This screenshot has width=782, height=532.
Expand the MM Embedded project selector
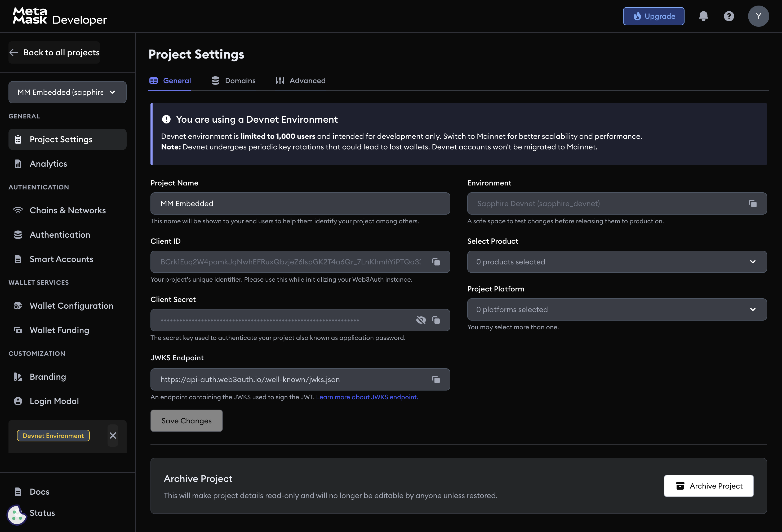(x=67, y=92)
